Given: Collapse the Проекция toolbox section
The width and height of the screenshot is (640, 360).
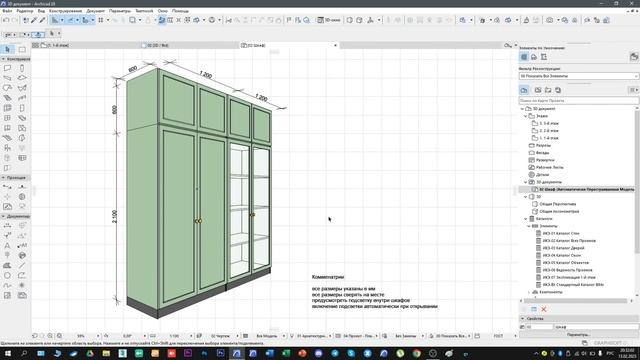Looking at the screenshot, I should [3, 178].
